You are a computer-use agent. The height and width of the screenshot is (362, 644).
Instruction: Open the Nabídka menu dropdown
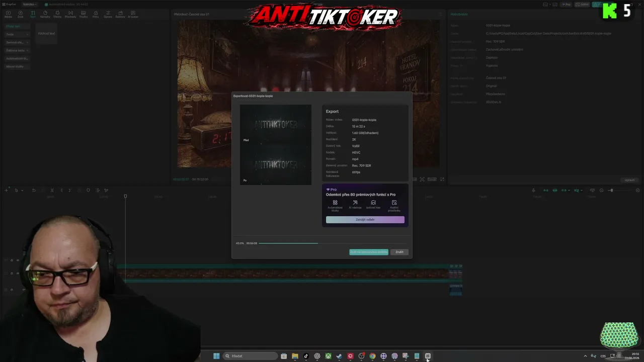coord(29,4)
